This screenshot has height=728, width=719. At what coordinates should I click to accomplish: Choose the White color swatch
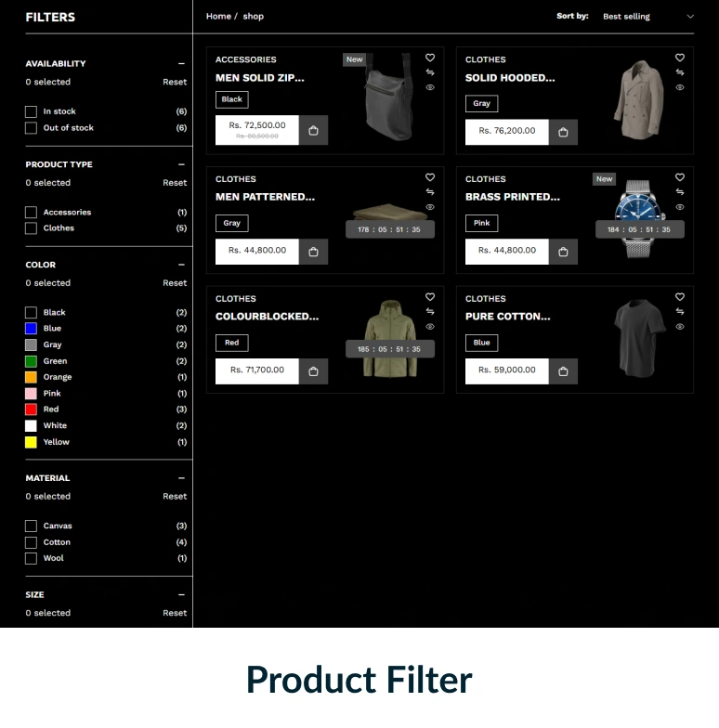(x=32, y=425)
